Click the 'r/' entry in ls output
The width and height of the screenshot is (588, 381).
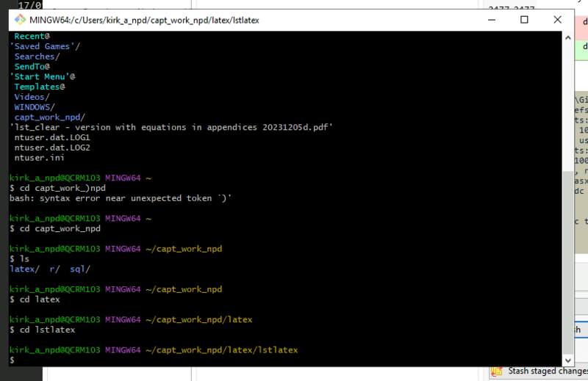click(54, 269)
